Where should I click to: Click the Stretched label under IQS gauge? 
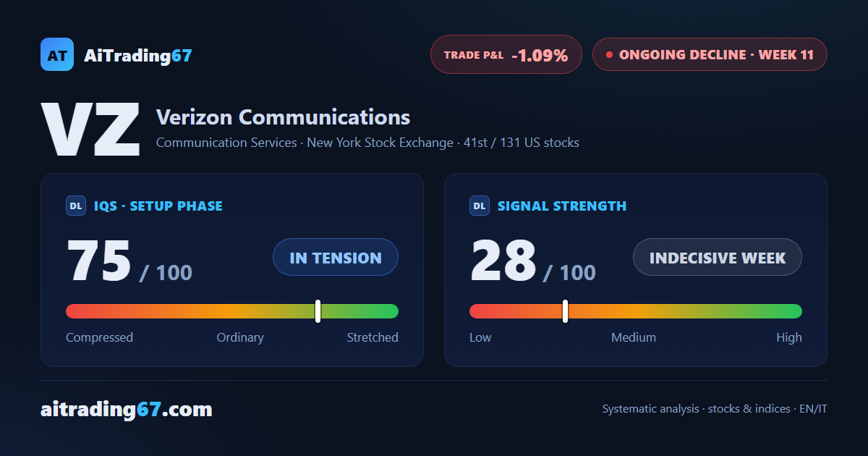tap(373, 337)
